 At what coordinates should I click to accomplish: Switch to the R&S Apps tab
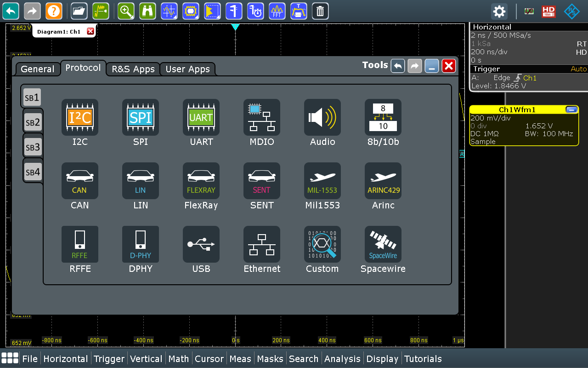(x=133, y=69)
